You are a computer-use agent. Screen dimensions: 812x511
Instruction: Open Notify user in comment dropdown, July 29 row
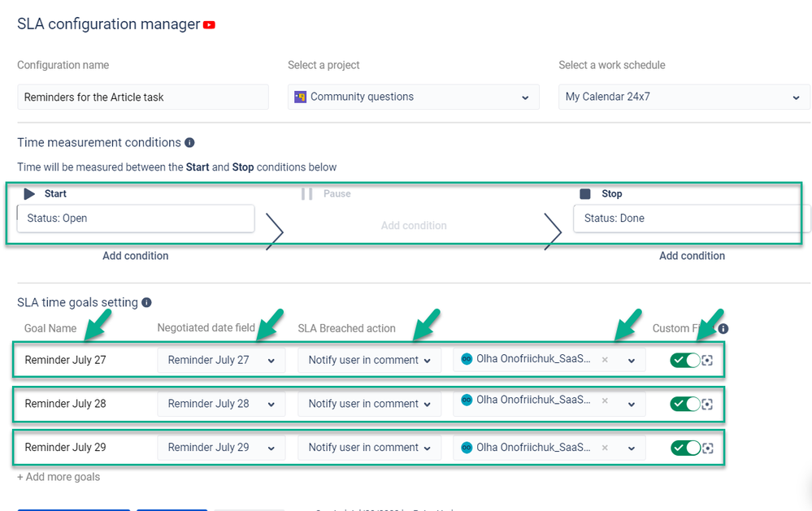click(369, 448)
